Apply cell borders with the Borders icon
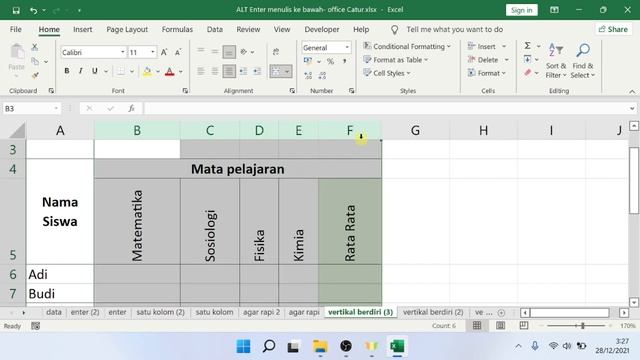Screen dimensions: 640x360 (x=121, y=71)
